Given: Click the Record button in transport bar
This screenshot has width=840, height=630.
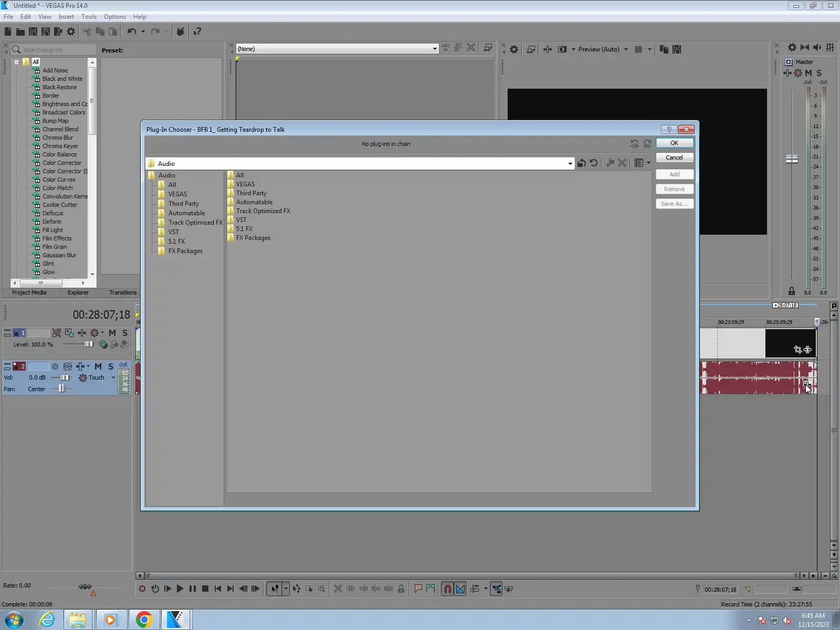Looking at the screenshot, I should [142, 589].
